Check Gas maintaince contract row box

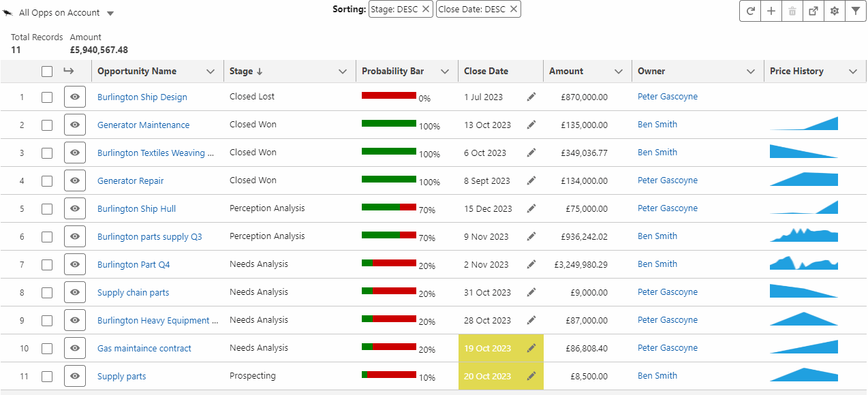click(x=47, y=349)
